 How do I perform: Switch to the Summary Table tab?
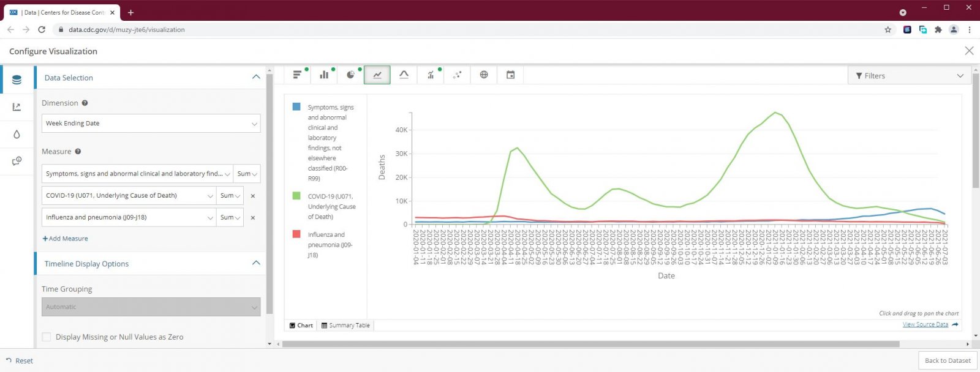tap(345, 325)
